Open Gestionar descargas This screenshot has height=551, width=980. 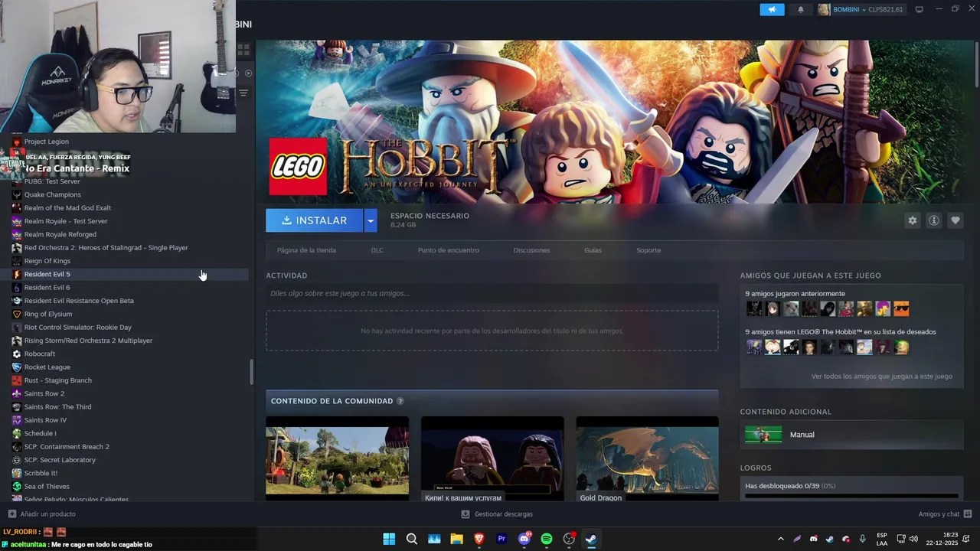[497, 514]
